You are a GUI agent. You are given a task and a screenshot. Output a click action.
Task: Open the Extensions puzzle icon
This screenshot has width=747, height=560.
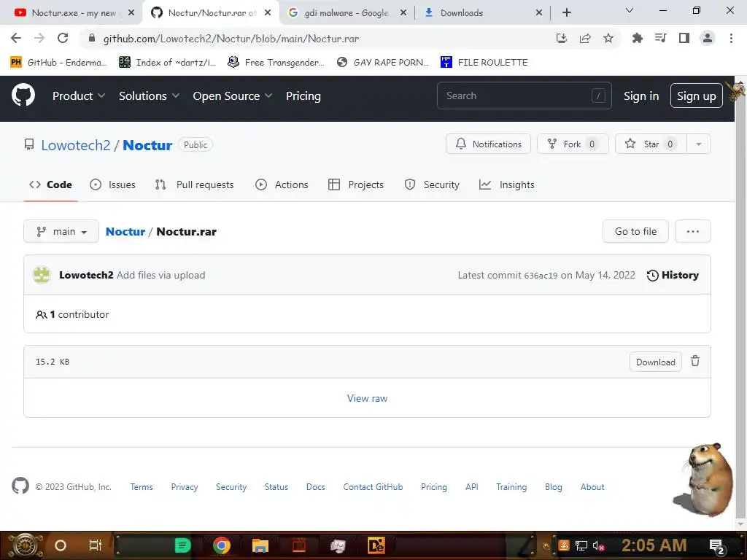637,39
